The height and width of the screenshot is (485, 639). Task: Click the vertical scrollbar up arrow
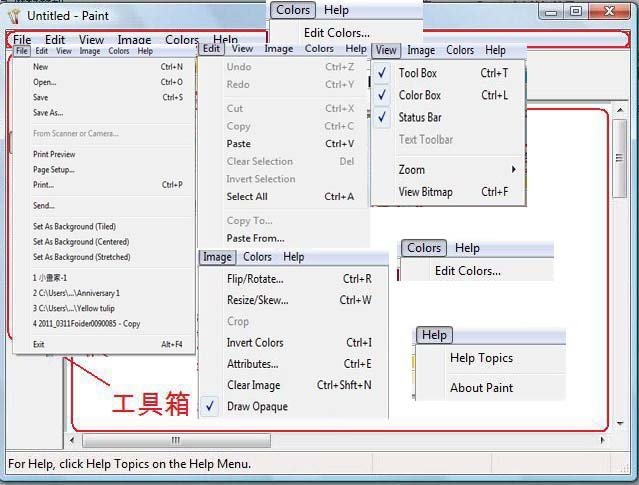620,110
